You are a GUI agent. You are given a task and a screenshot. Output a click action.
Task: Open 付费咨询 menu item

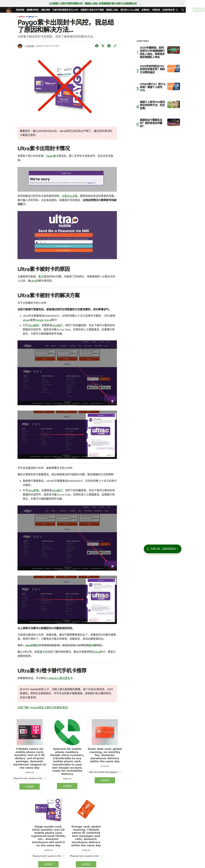click(x=156, y=10)
